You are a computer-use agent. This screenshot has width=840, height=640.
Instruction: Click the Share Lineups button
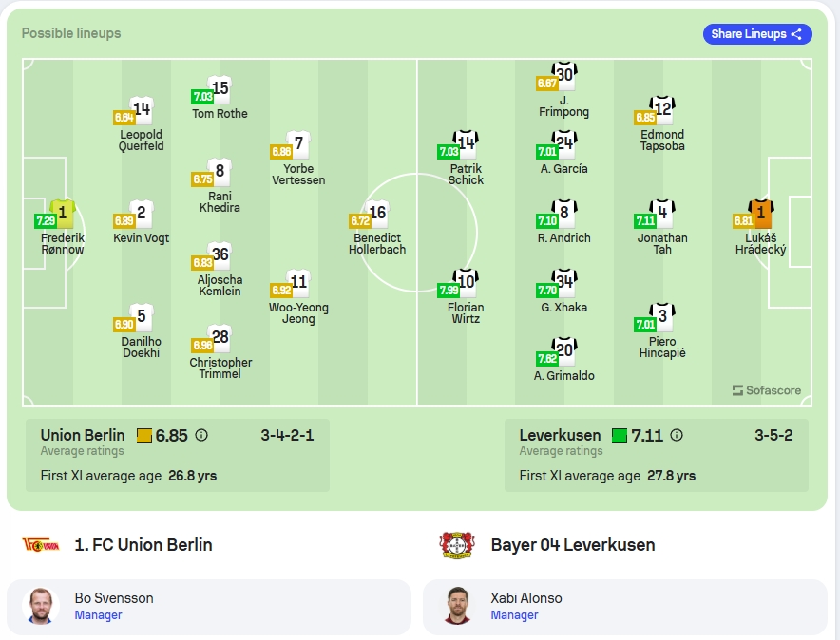coord(757,34)
